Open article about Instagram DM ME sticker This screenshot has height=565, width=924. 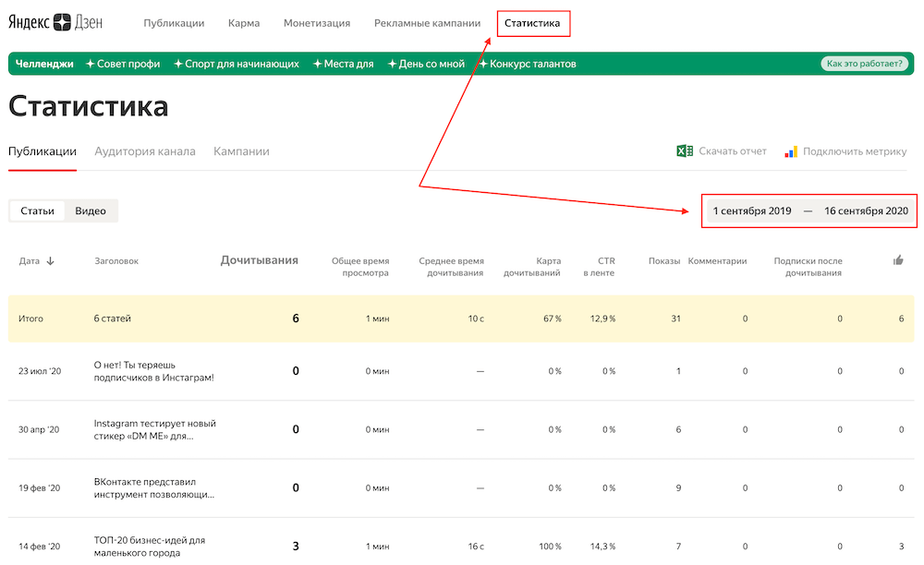coord(154,429)
